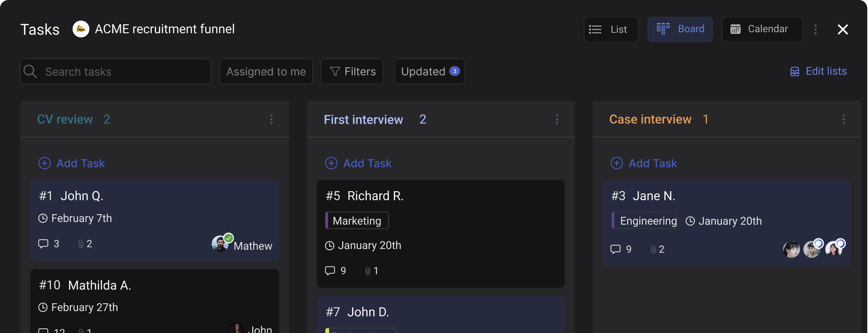Click the Edit lists link

click(818, 72)
